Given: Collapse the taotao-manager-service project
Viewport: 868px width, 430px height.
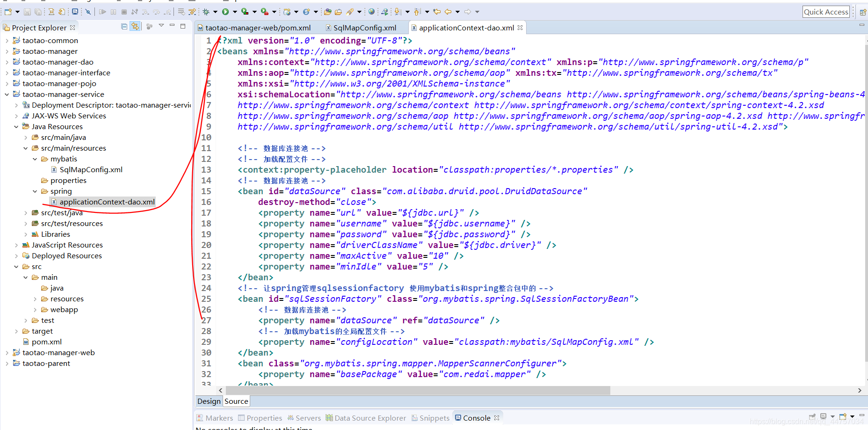Looking at the screenshot, I should [x=7, y=95].
